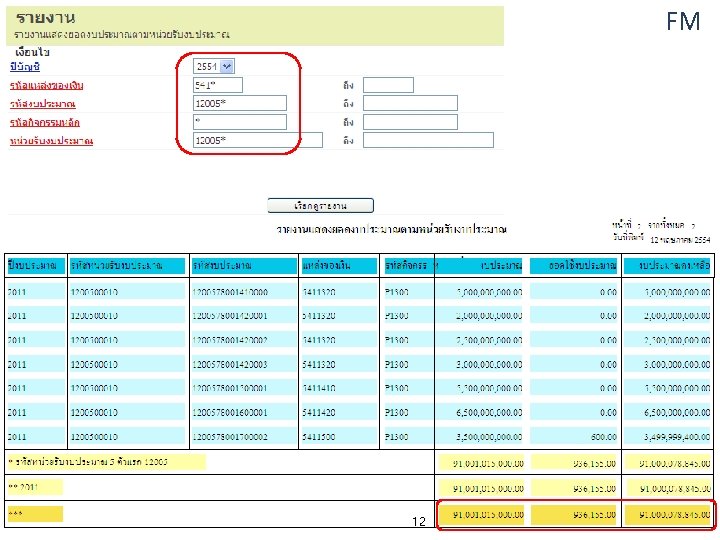Select budget code cell 1200578001420002
Viewport: 720px width, 540px height.
click(x=230, y=340)
